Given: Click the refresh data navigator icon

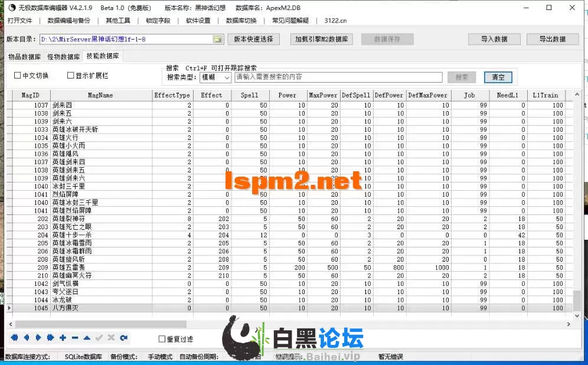Looking at the screenshot, I should tap(123, 338).
